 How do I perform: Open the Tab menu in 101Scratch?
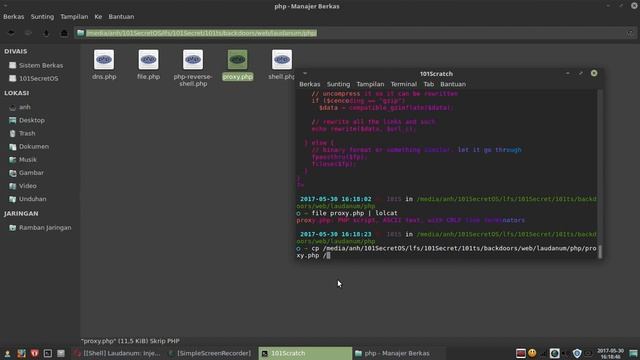click(x=429, y=84)
